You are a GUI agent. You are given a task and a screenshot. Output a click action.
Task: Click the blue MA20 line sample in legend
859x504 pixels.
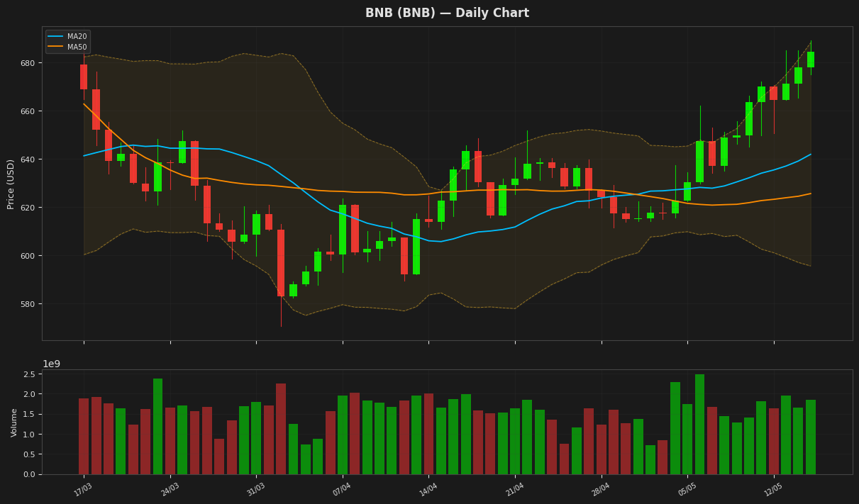[56, 36]
